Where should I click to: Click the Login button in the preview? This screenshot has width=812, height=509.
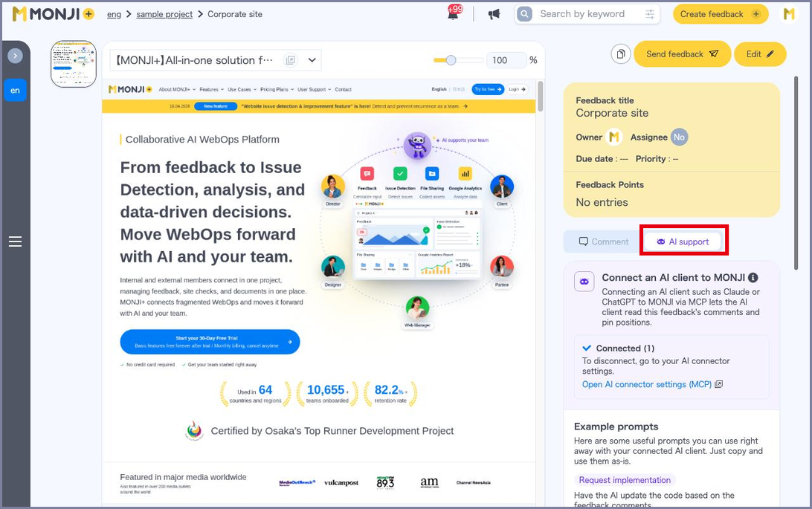point(517,89)
